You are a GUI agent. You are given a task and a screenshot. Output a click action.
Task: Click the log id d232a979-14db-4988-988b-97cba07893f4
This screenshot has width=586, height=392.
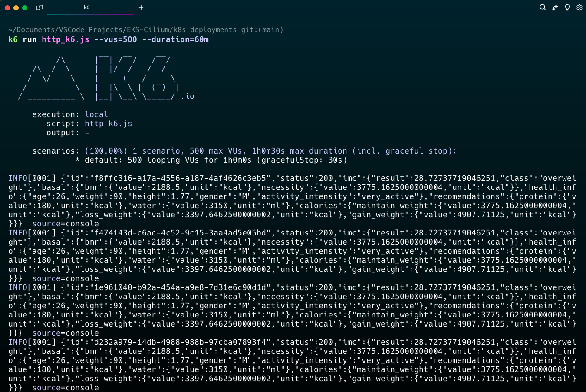coord(180,342)
